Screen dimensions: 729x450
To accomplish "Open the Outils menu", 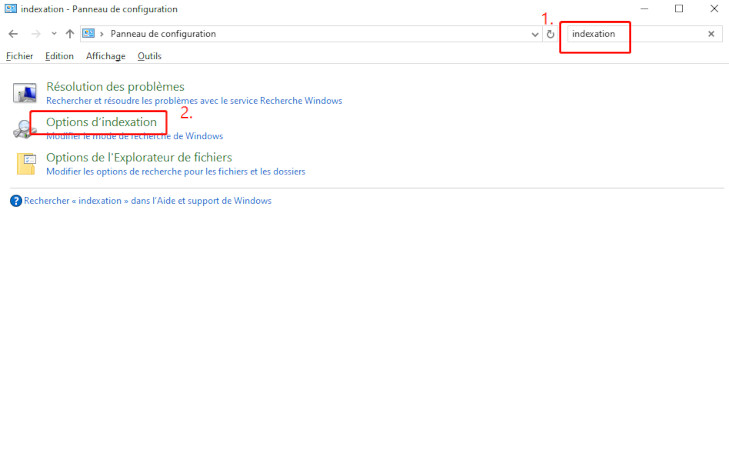I will (149, 56).
